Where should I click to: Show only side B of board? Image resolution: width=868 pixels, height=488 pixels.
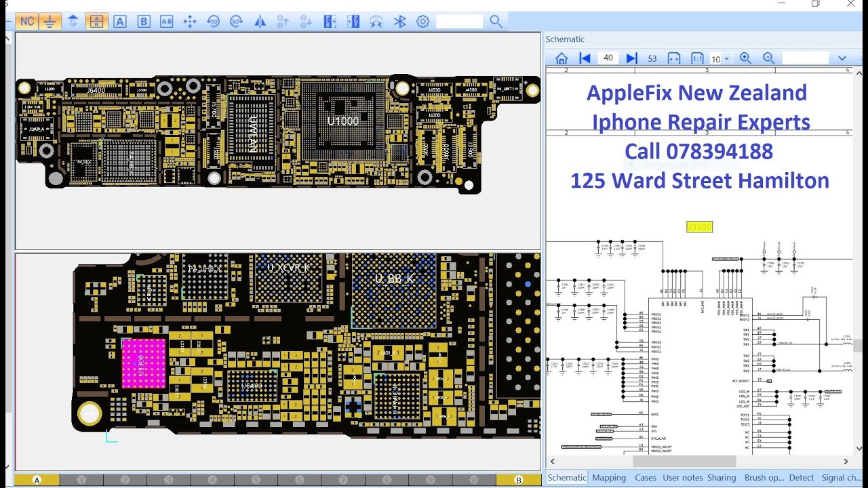tap(143, 21)
